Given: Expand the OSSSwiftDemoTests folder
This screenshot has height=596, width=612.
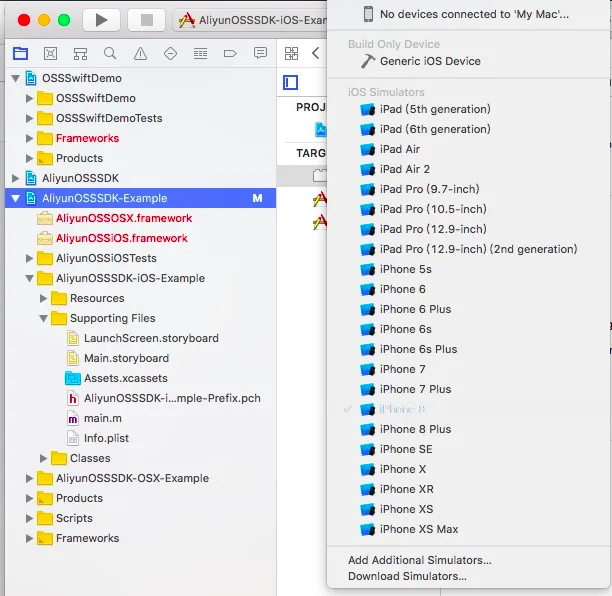Looking at the screenshot, I should (x=29, y=118).
